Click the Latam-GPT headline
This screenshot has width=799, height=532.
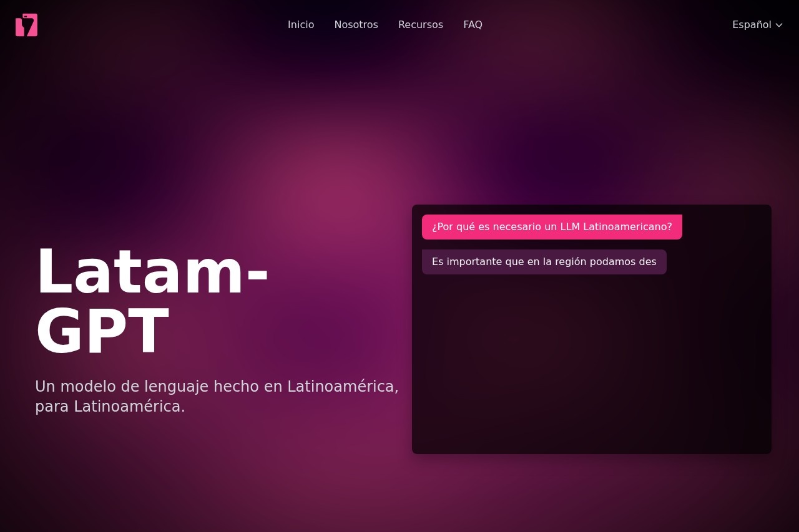tap(152, 302)
